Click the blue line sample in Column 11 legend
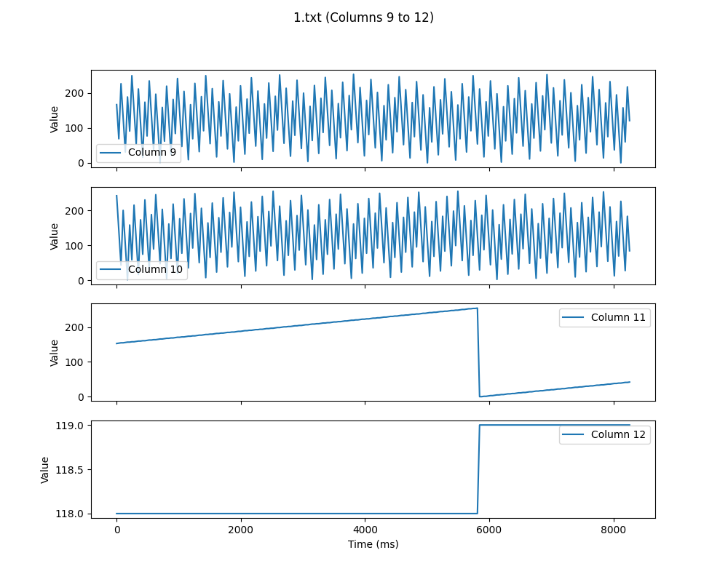Viewport: 728px width, 582px height. click(574, 317)
